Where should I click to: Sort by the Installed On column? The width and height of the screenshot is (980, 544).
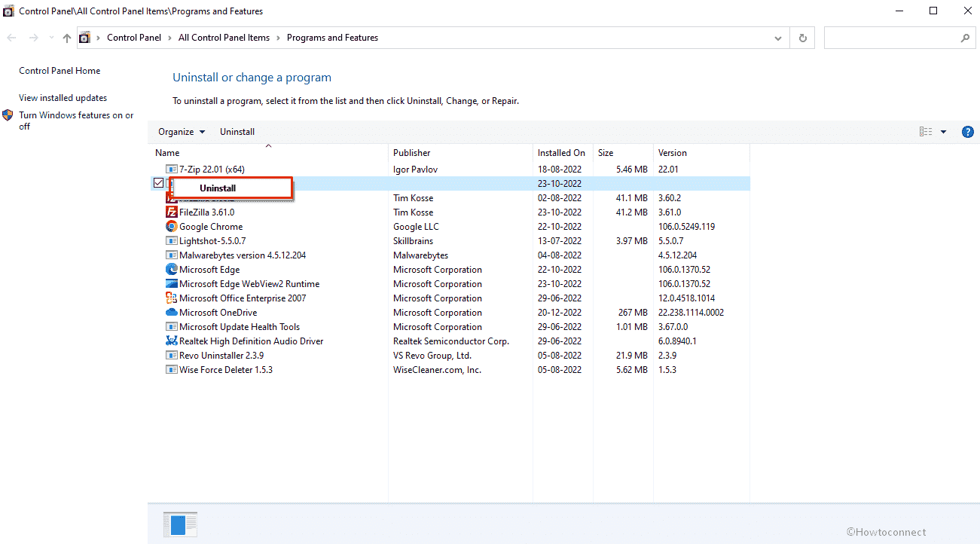[x=563, y=153]
